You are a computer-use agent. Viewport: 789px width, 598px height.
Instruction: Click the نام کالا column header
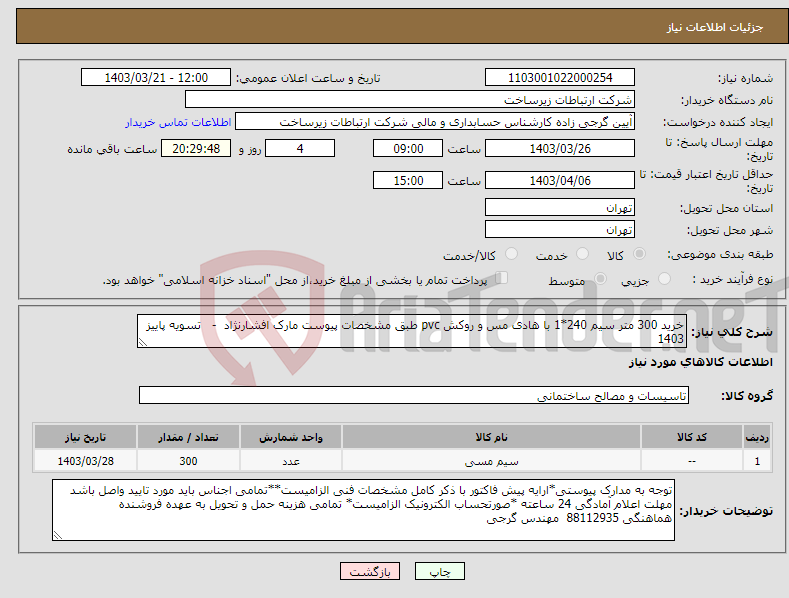click(491, 437)
